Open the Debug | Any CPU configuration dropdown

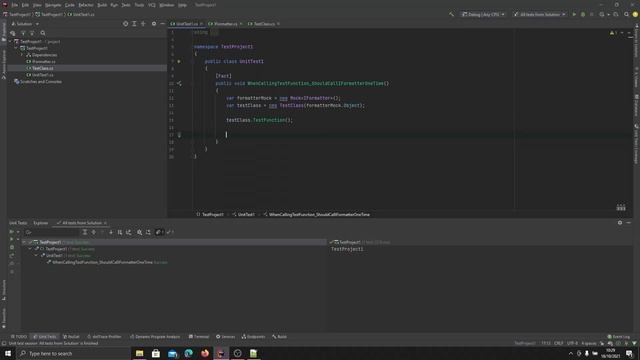coord(483,14)
